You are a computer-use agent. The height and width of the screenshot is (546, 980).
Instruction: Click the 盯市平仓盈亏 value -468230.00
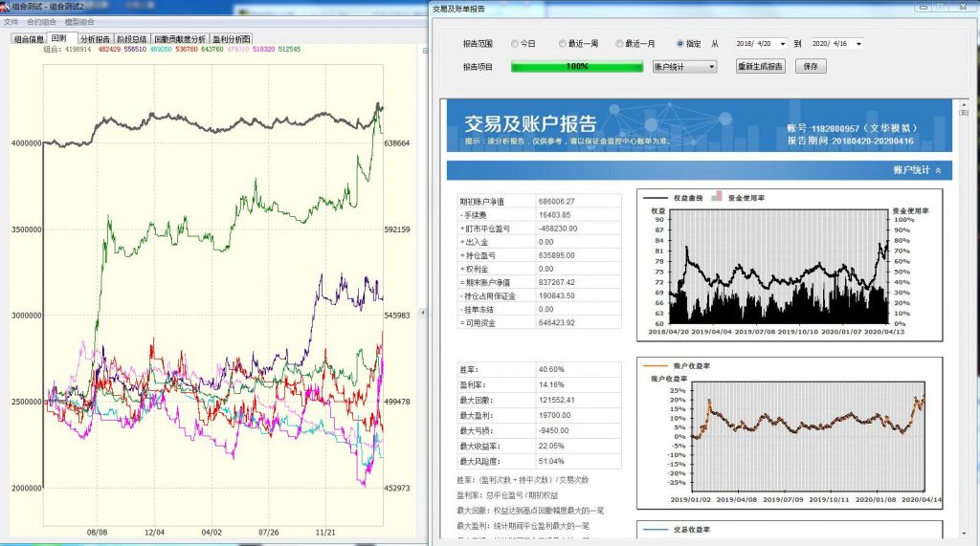558,229
